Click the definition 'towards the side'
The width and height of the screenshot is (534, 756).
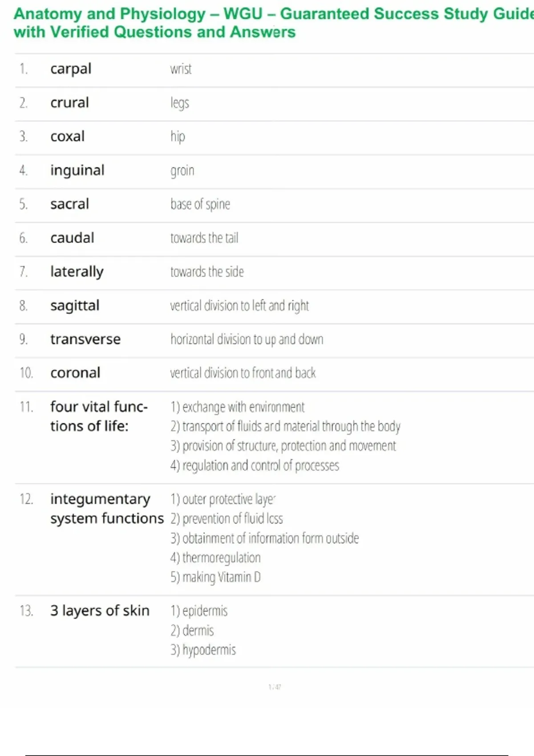coord(207,272)
